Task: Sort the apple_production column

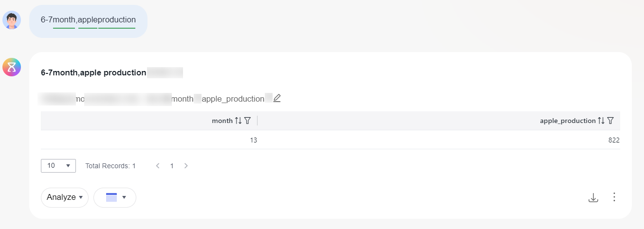Action: [601, 121]
